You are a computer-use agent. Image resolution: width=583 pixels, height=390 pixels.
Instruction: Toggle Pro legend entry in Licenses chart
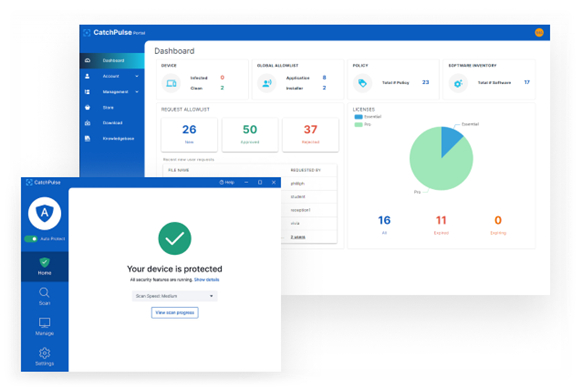(x=363, y=125)
